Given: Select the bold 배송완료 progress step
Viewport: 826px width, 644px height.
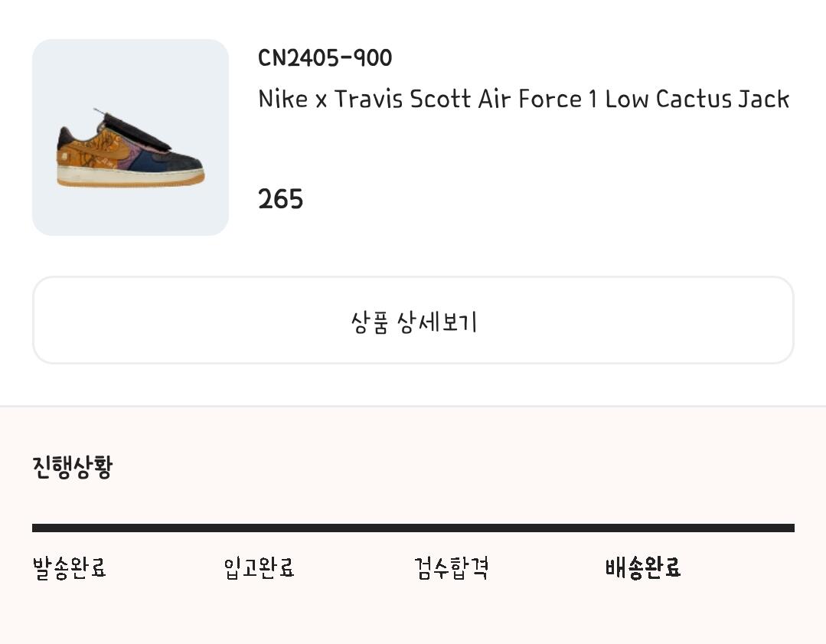Looking at the screenshot, I should pyautogui.click(x=642, y=568).
